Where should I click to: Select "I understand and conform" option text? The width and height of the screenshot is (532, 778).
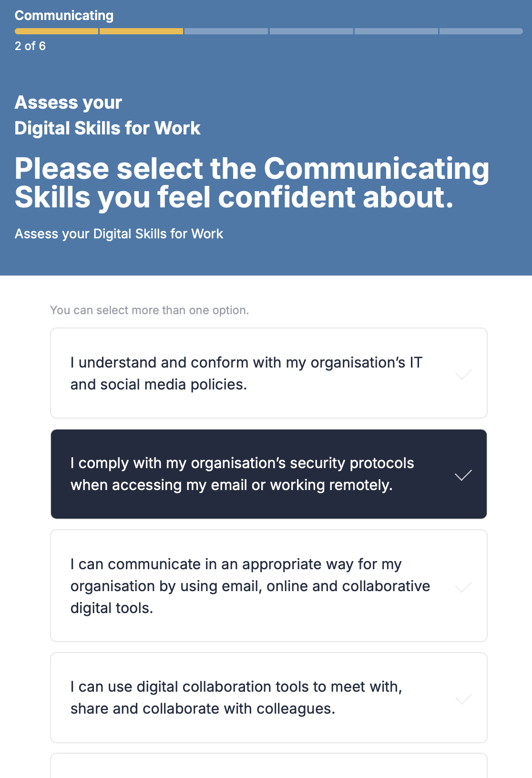click(246, 373)
